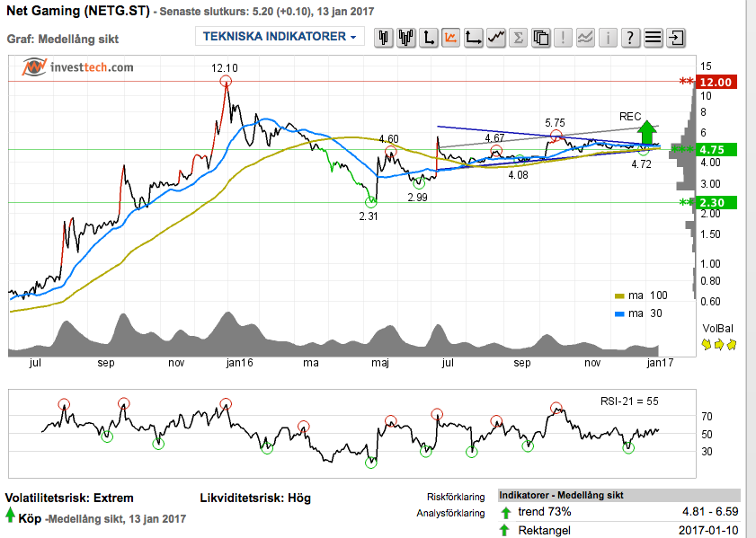This screenshot has height=538, width=756.
Task: Select the 5.75 peak marker on chart
Action: (556, 136)
